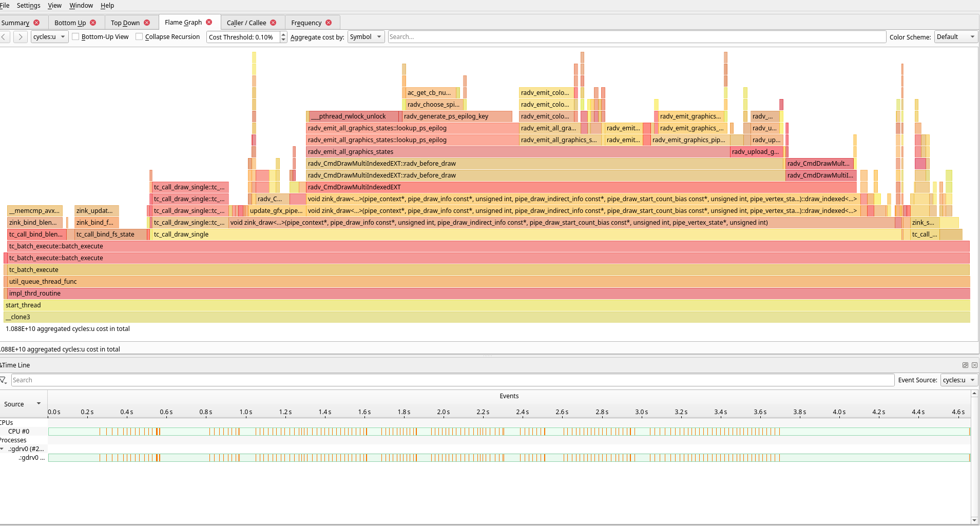Switch to the Bottom Up tab
Screen dimensions: 980x526
pyautogui.click(x=70, y=23)
